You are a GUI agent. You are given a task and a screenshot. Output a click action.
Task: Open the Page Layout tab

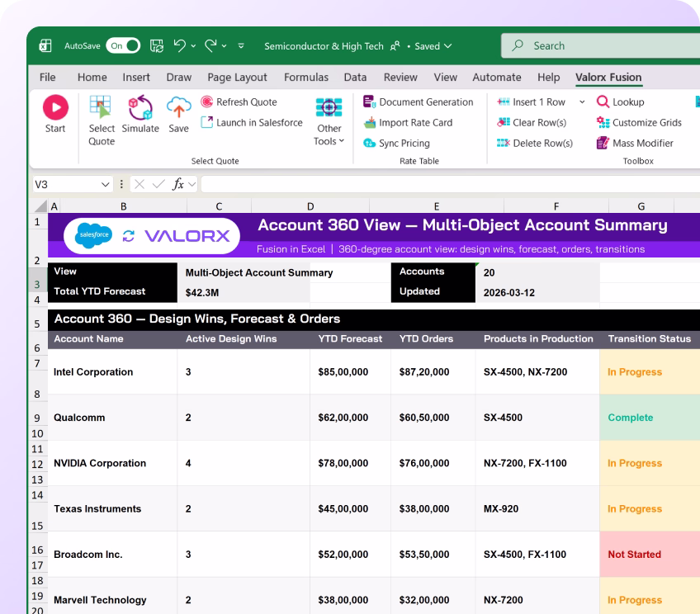tap(237, 78)
